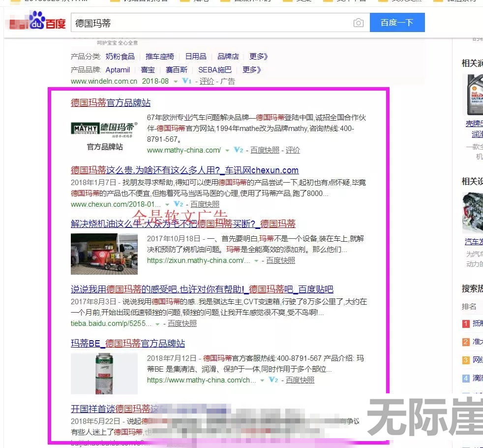Open dropdown arrow next to chexun.com URL
This screenshot has width=483, height=448.
[x=167, y=205]
